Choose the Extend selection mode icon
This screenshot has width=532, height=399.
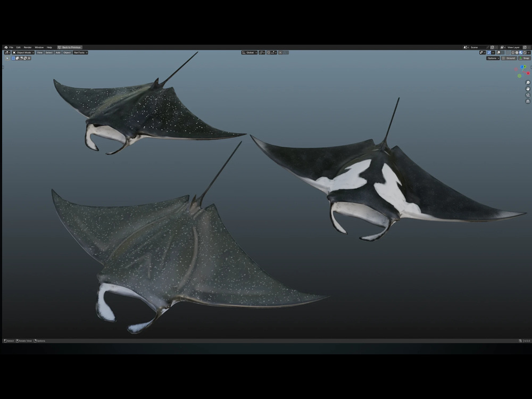[x=18, y=58]
